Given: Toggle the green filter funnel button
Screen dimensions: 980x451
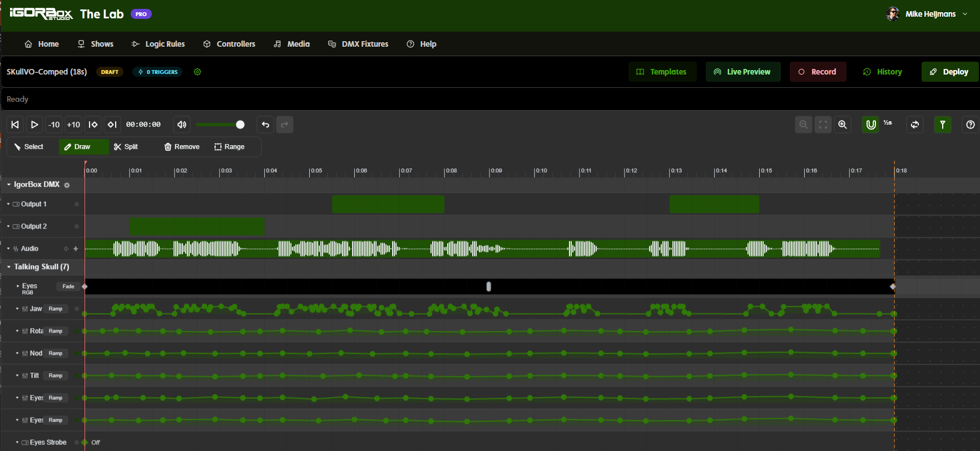Looking at the screenshot, I should (943, 125).
